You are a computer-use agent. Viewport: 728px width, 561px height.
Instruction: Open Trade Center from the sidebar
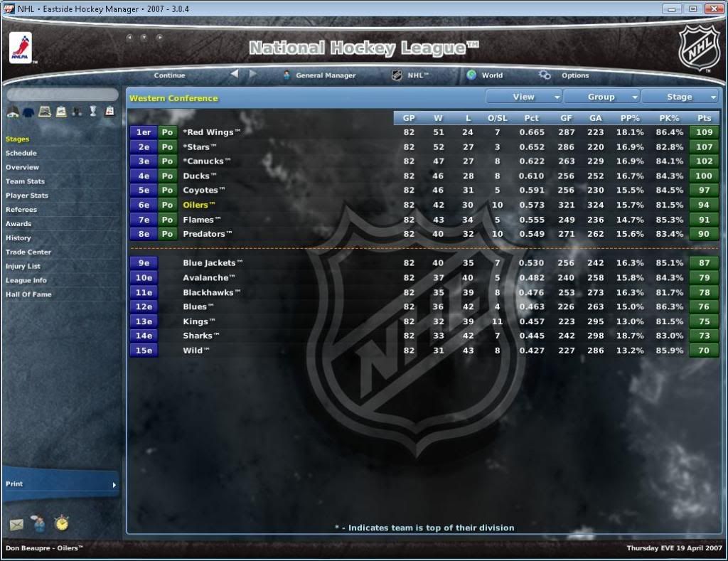(28, 252)
